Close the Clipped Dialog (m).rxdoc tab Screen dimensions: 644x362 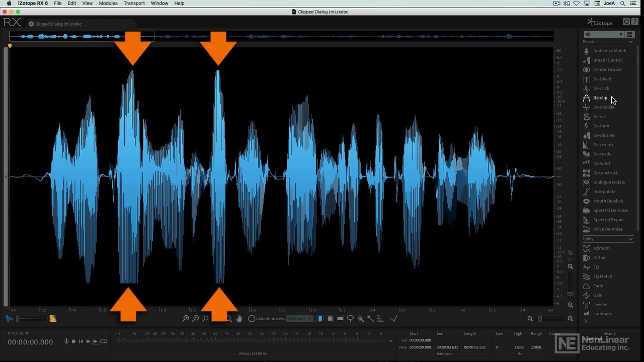[31, 24]
